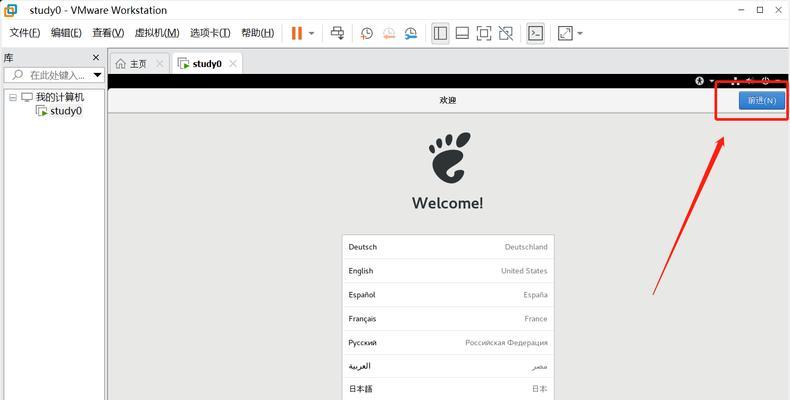This screenshot has height=400, width=790.
Task: Switch to the 主页 tab
Action: tap(138, 64)
